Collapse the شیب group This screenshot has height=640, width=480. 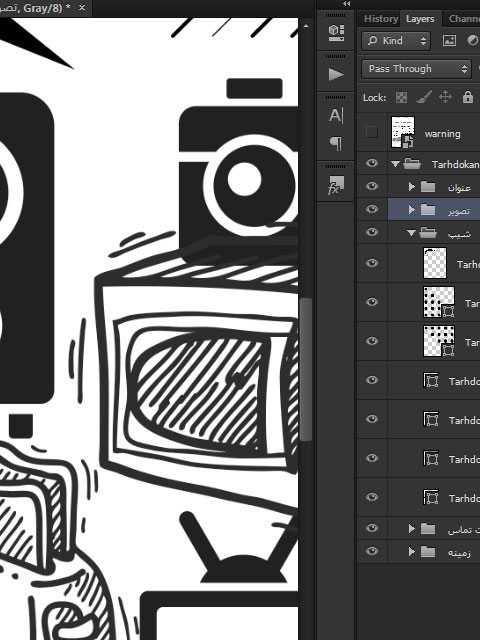click(411, 233)
